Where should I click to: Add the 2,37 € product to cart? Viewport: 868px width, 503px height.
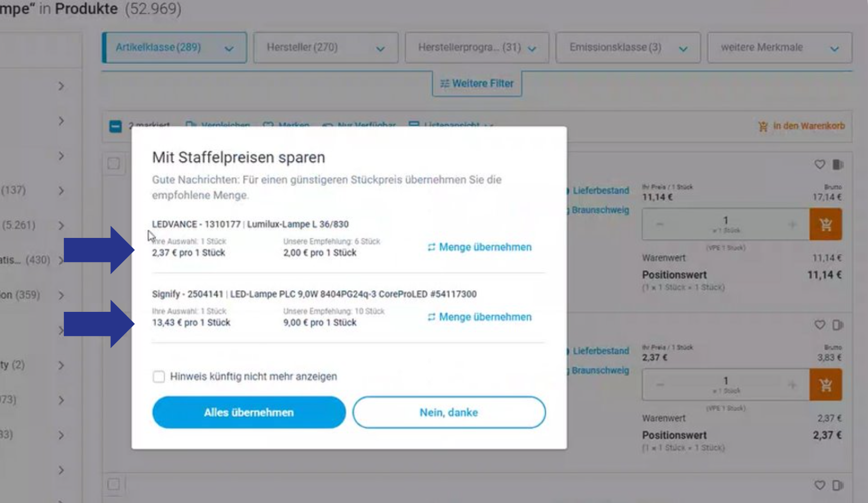pyautogui.click(x=826, y=385)
